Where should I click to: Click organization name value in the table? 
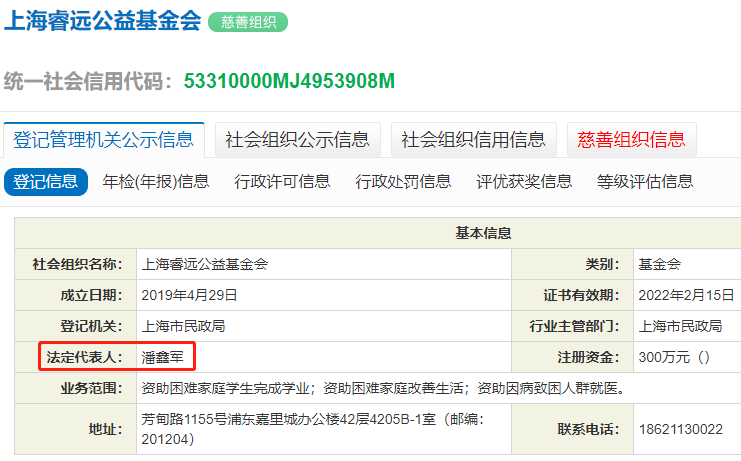click(x=205, y=264)
